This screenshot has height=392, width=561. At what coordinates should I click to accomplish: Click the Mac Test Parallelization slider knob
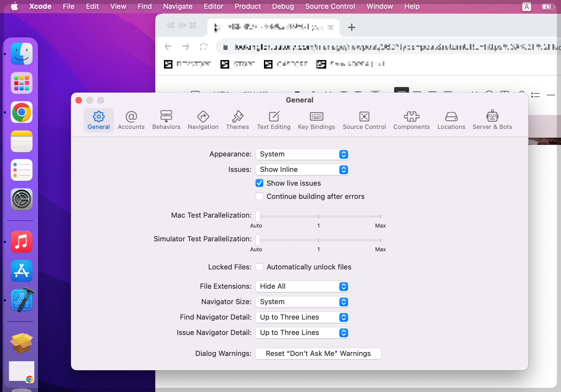(x=258, y=217)
